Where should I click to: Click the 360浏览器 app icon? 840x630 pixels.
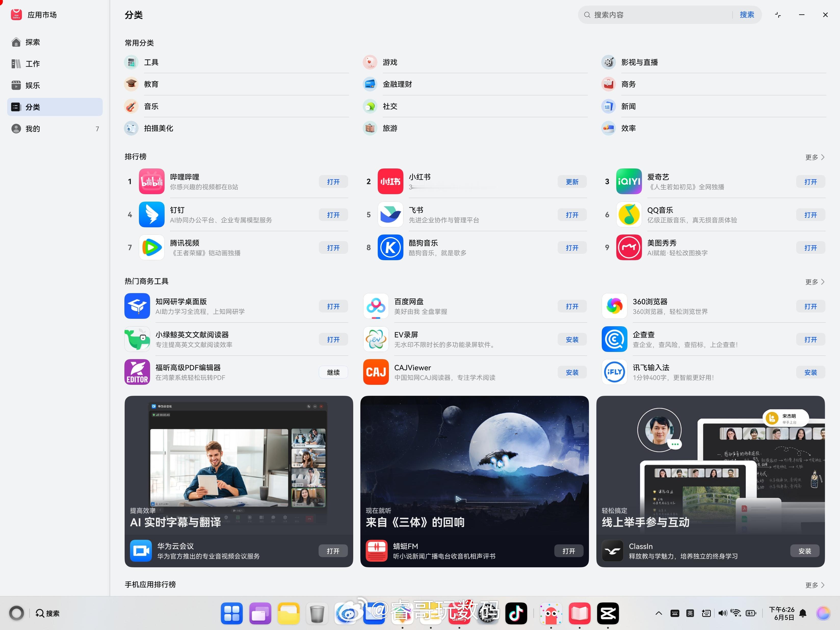click(614, 306)
